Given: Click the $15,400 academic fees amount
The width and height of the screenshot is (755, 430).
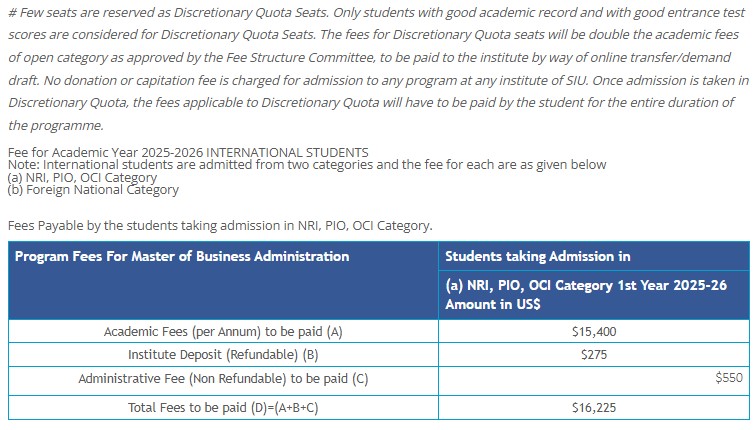Looking at the screenshot, I should point(593,331).
